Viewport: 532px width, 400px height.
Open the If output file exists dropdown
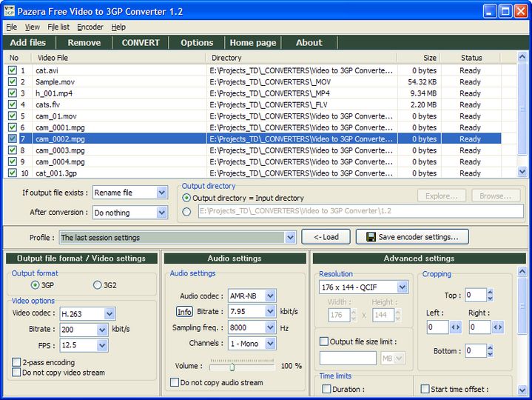click(x=162, y=193)
